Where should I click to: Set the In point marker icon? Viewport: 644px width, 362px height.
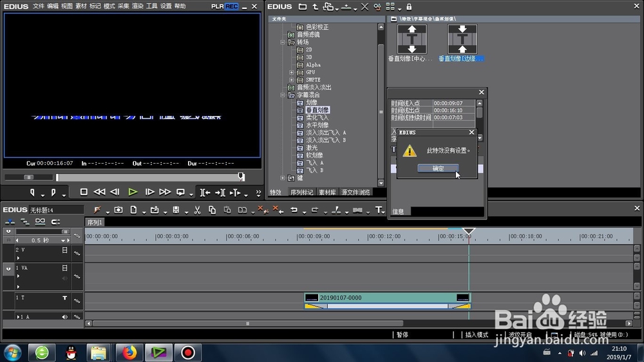[x=32, y=193]
